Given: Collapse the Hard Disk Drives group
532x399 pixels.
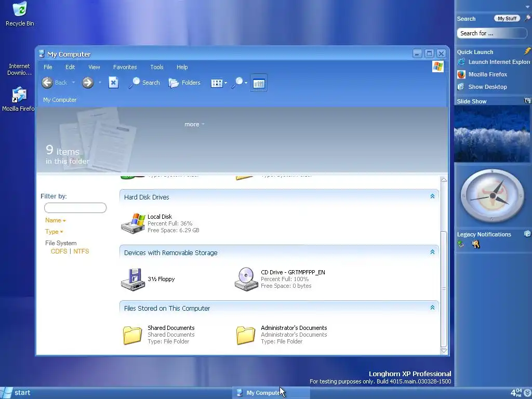Looking at the screenshot, I should [x=432, y=196].
